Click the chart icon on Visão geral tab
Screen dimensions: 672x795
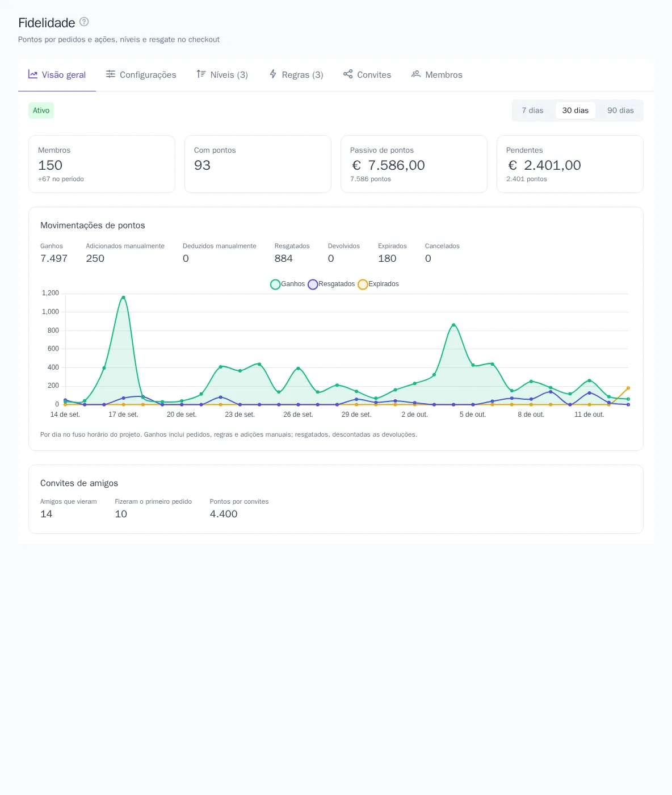[x=33, y=74]
